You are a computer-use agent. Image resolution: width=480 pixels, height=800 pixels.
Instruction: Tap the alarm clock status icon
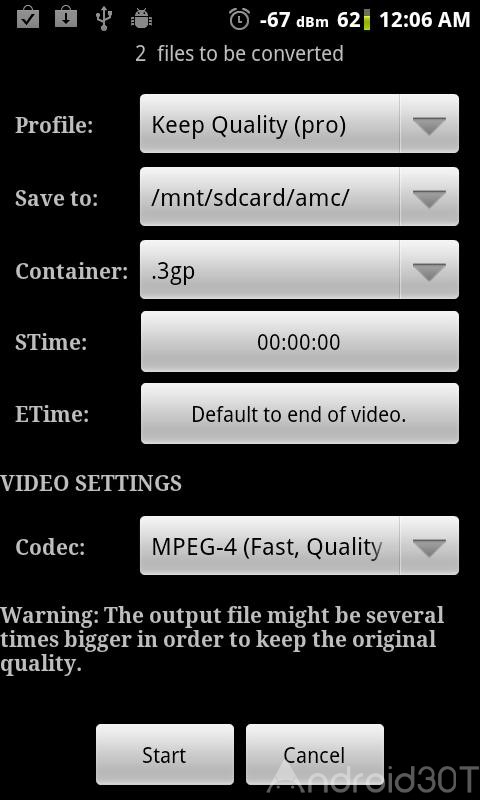tap(239, 19)
